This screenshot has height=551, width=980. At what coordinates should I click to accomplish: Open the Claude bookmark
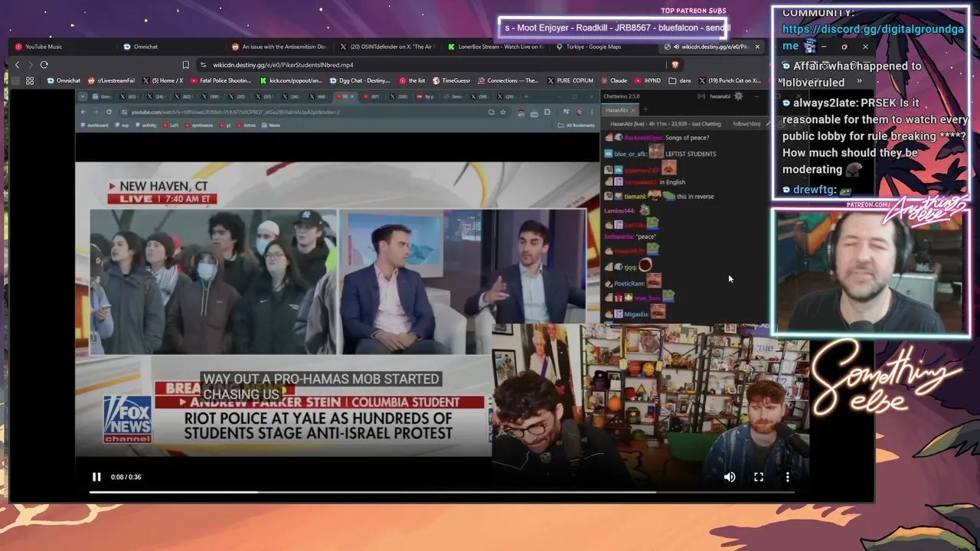point(614,80)
